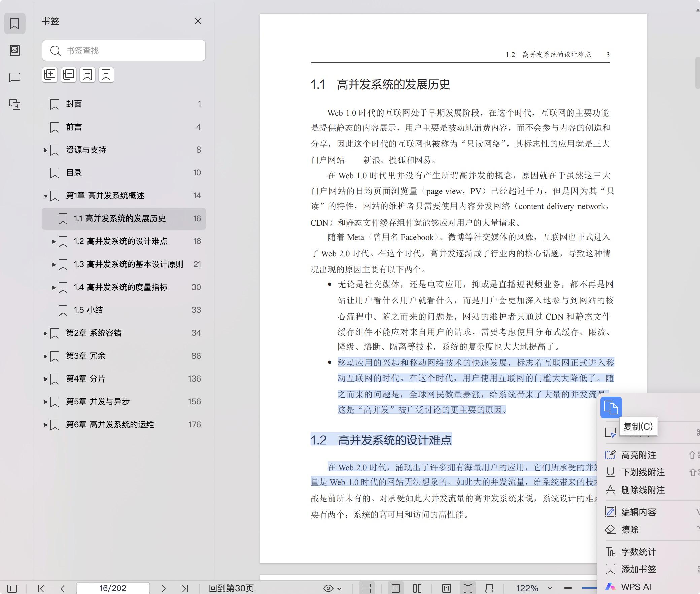Click 回到第30页 link
This screenshot has width=700, height=594.
point(231,588)
